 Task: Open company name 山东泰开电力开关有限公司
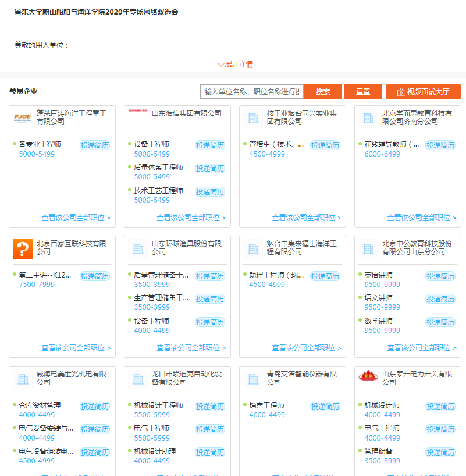[x=417, y=378]
